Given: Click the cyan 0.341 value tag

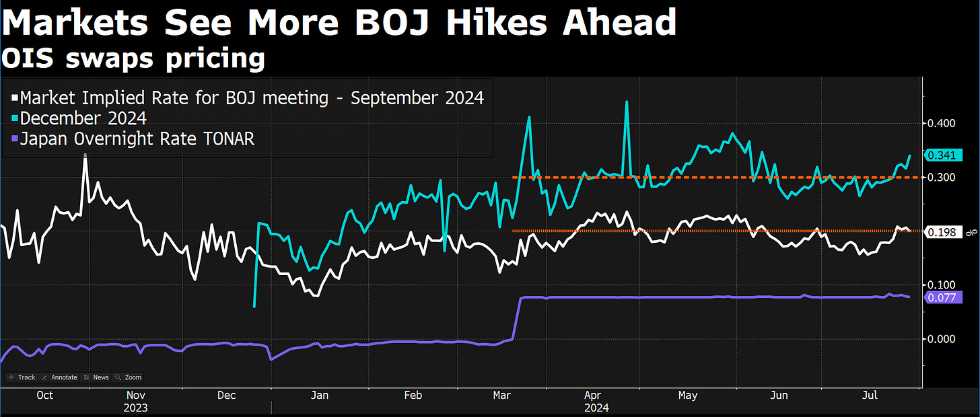Looking at the screenshot, I should point(942,155).
